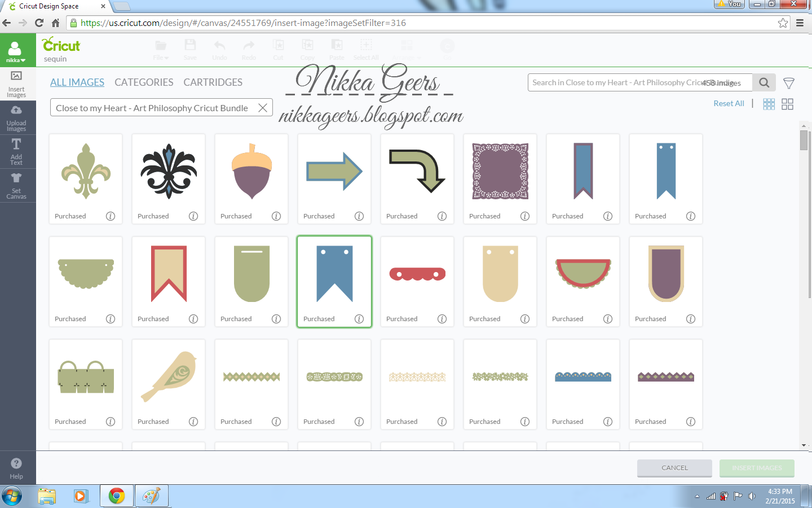Click the search magnifier icon
Viewport: 812px width, 508px height.
pos(764,82)
